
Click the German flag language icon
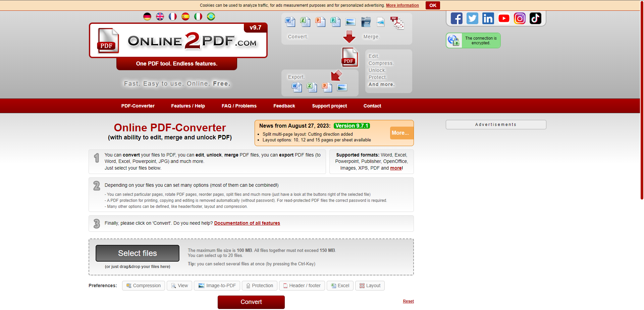click(x=147, y=16)
